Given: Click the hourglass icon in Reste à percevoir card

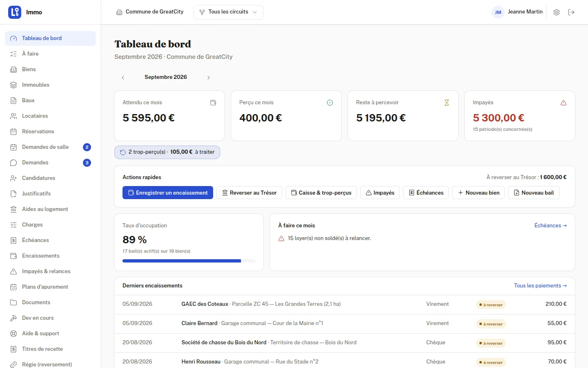Looking at the screenshot, I should 447,103.
